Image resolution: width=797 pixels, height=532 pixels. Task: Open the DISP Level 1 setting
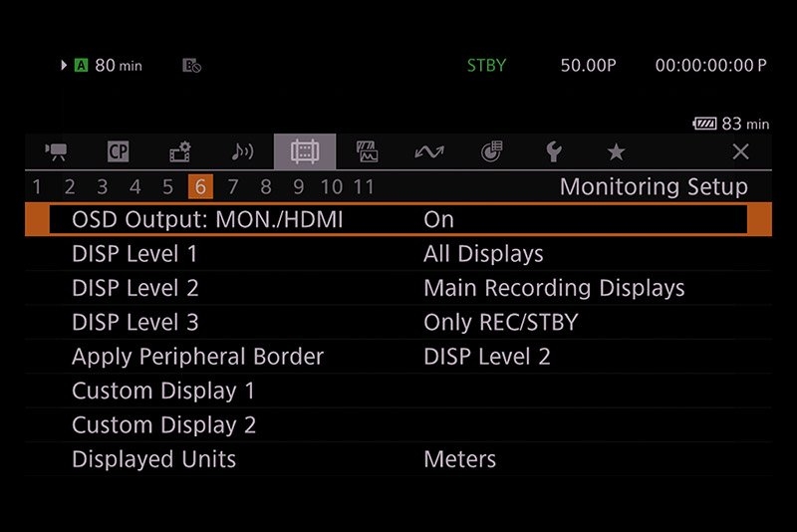[x=398, y=254]
